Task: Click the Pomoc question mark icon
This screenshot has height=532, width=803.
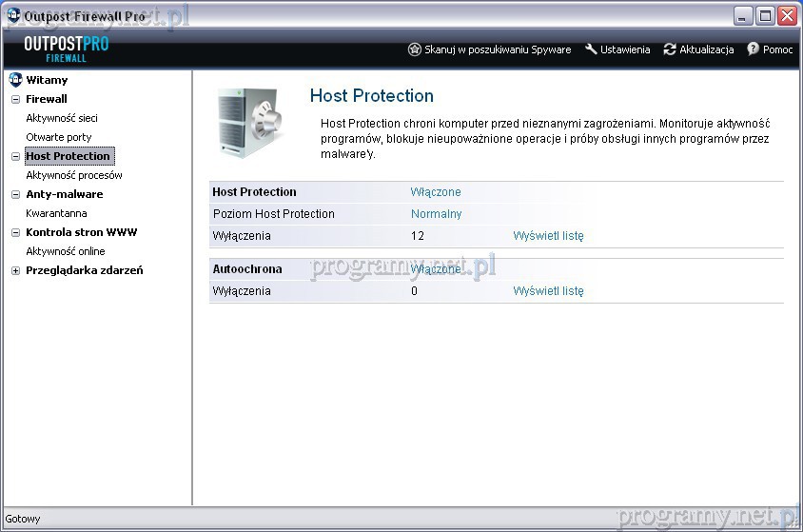Action: 754,49
